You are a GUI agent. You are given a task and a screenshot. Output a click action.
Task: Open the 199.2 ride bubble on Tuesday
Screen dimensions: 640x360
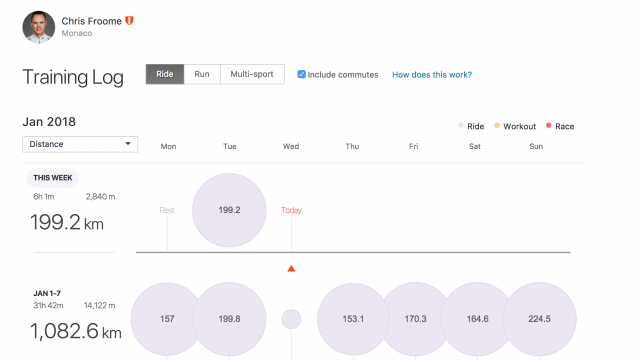(229, 210)
